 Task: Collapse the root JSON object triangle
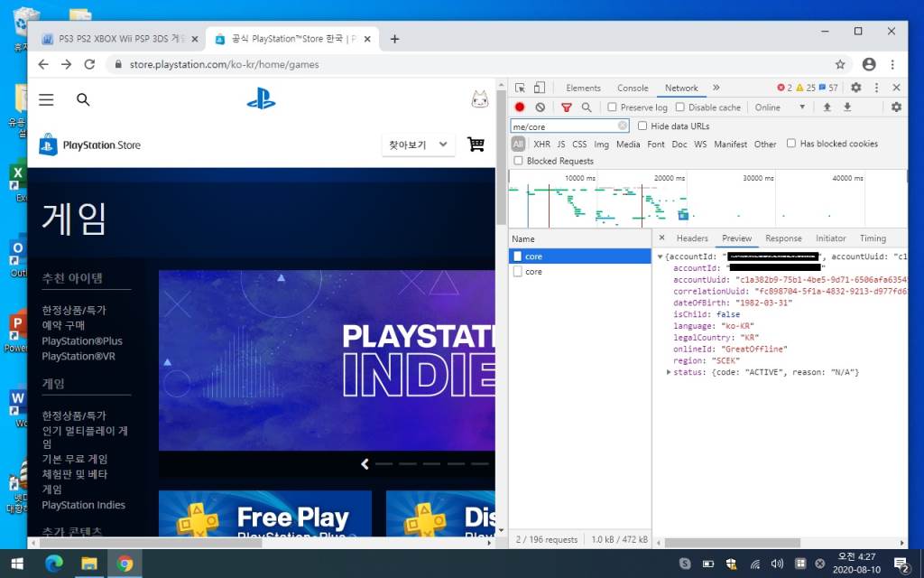click(x=660, y=256)
